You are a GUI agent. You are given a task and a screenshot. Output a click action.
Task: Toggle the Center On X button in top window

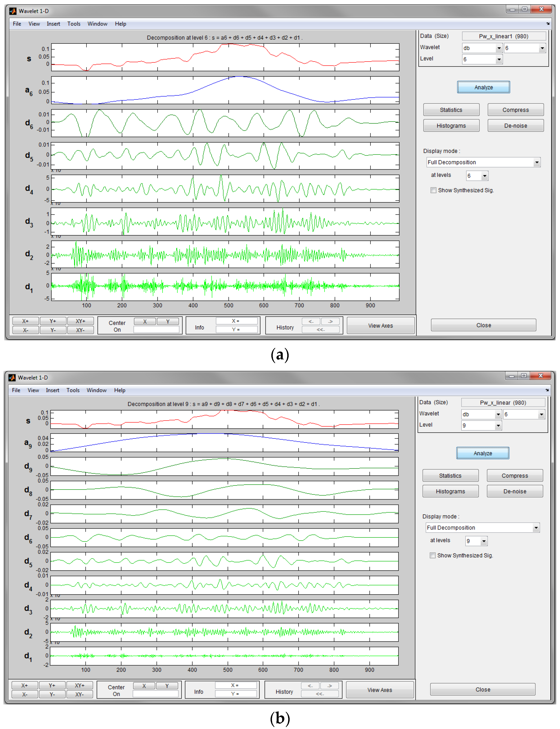pyautogui.click(x=145, y=321)
